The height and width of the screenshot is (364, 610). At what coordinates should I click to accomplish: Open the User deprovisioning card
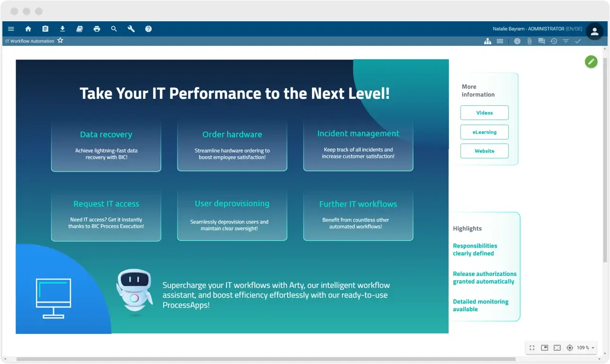pos(232,216)
